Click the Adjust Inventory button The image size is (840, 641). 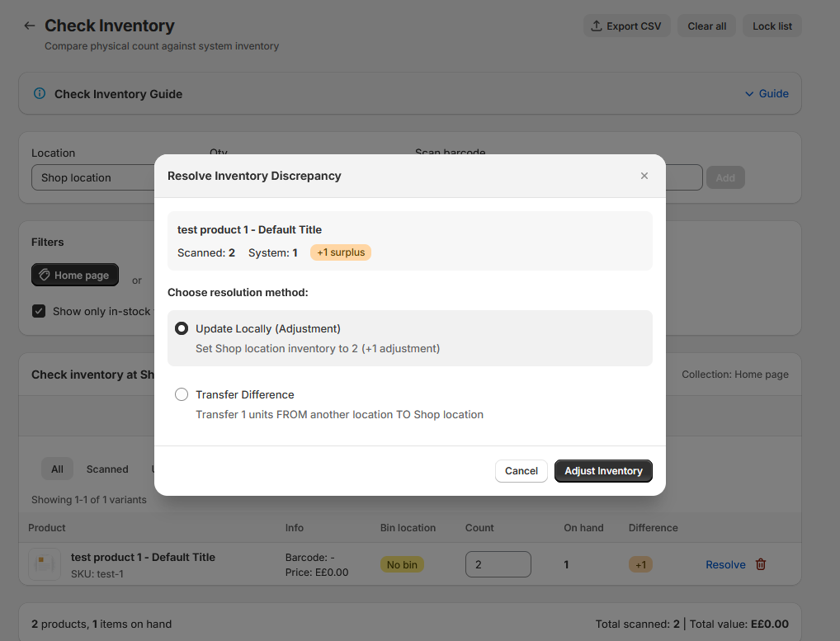click(603, 471)
